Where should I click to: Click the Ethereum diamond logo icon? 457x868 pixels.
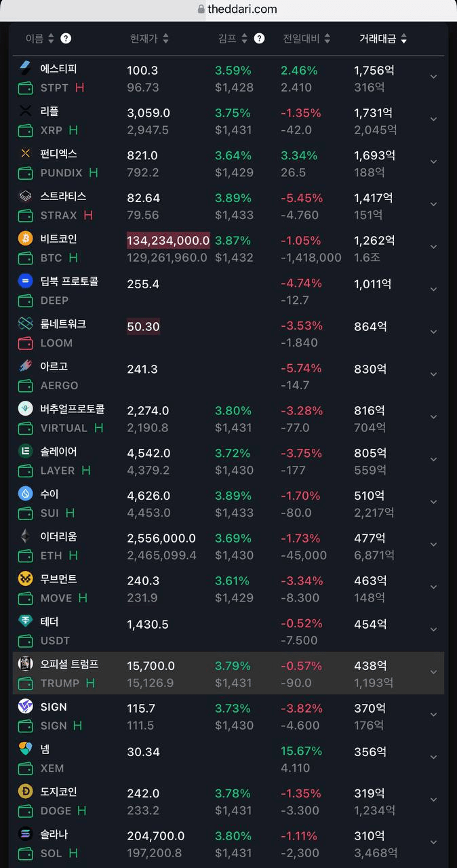[x=25, y=536]
